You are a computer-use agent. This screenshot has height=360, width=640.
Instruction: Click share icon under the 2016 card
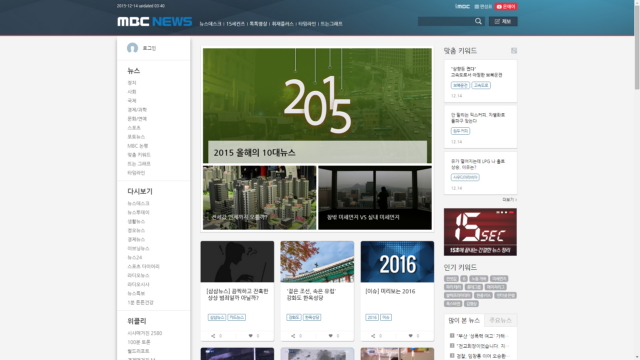click(373, 336)
